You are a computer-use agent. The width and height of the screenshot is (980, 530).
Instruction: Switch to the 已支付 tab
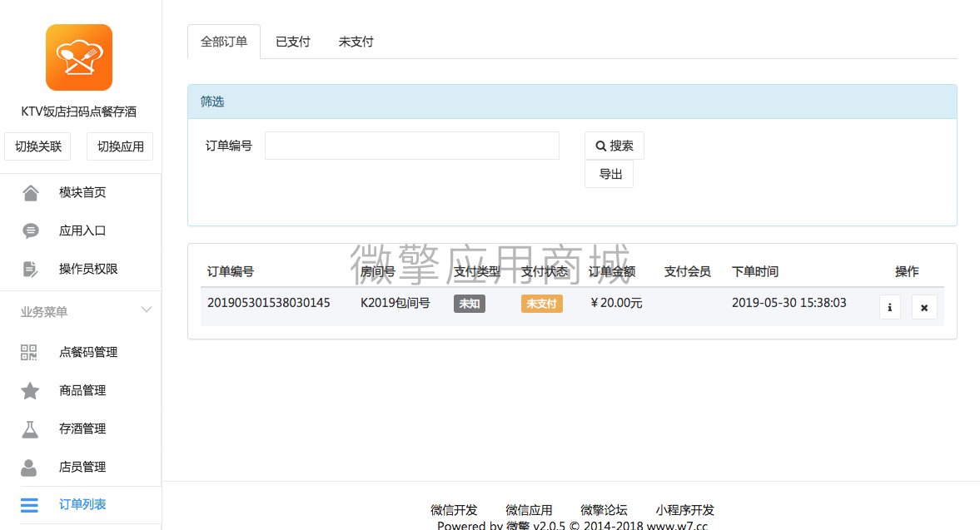[x=292, y=42]
